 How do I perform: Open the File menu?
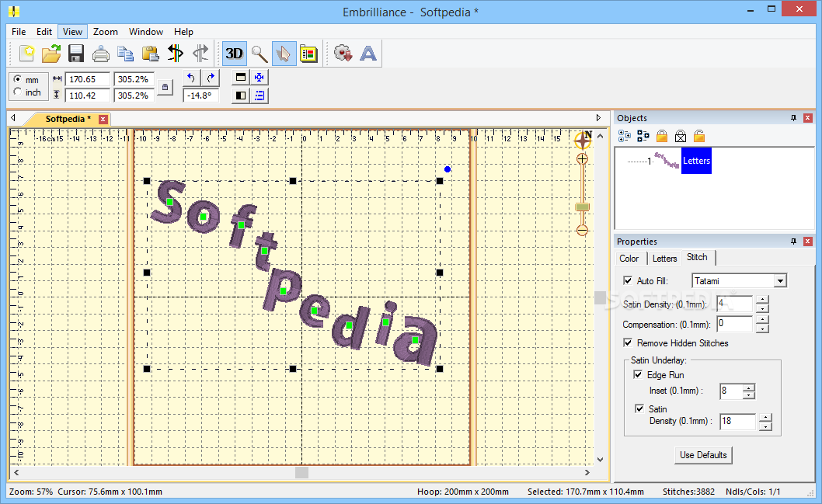coord(19,31)
